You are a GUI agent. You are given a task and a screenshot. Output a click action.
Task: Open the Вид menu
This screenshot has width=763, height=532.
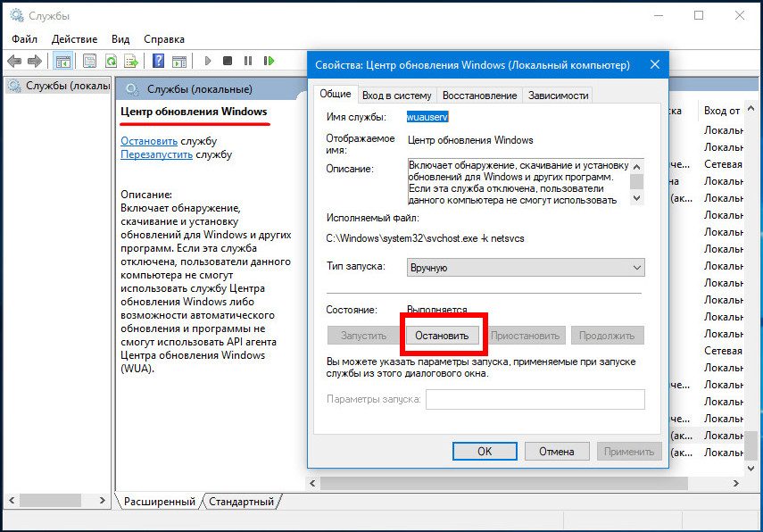pyautogui.click(x=120, y=39)
